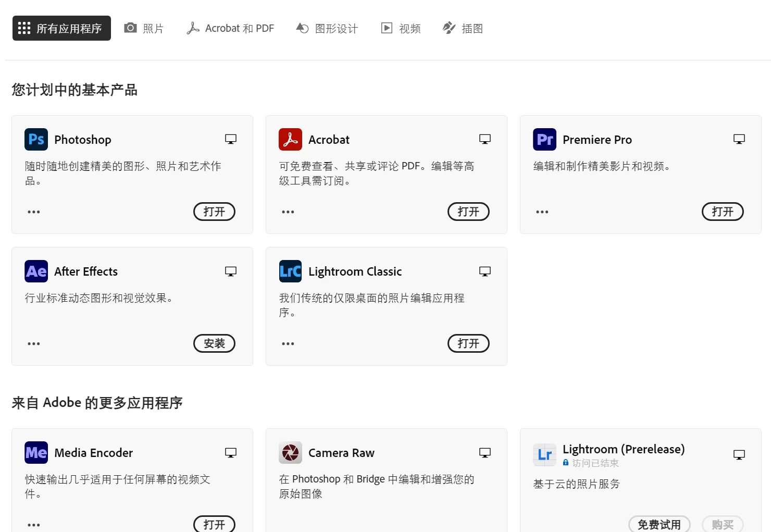Open more options menu on Premiere Pro card

coord(542,212)
